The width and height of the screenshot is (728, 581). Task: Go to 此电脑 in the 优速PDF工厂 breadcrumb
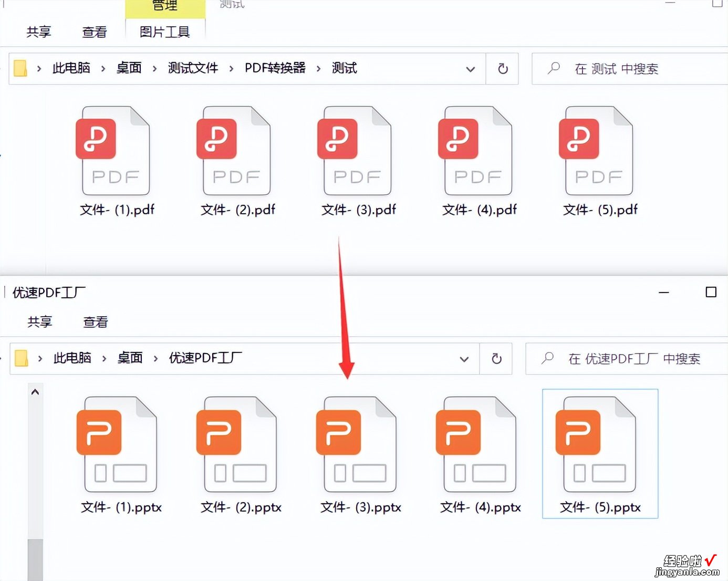point(72,358)
